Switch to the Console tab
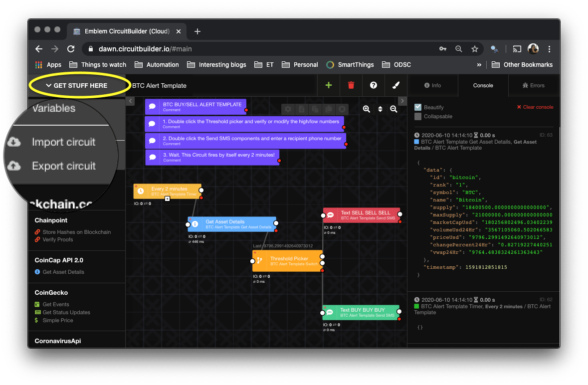Viewport: 588px width, 385px height. (x=483, y=85)
